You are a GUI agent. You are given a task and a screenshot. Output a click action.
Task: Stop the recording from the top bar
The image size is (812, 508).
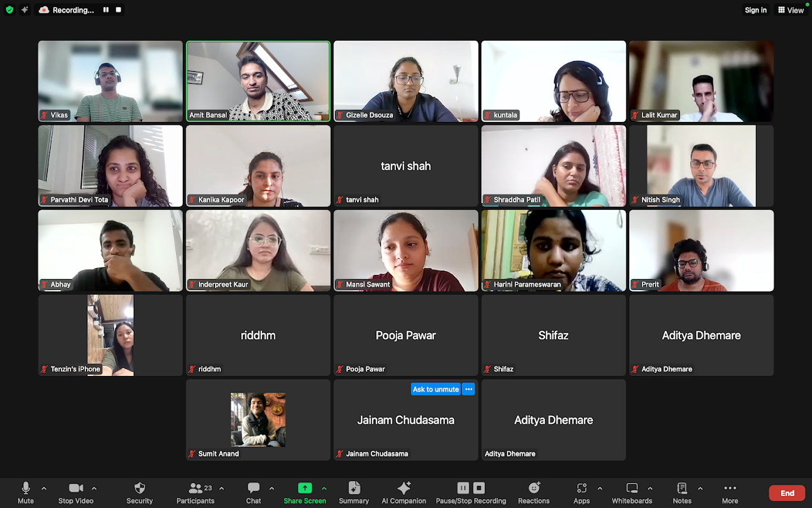point(118,10)
